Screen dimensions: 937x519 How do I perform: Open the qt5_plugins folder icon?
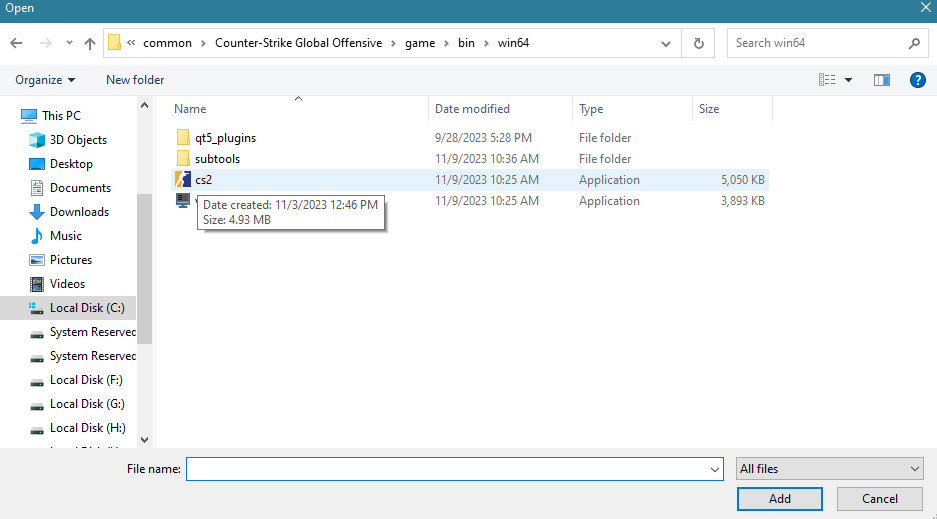(x=182, y=138)
